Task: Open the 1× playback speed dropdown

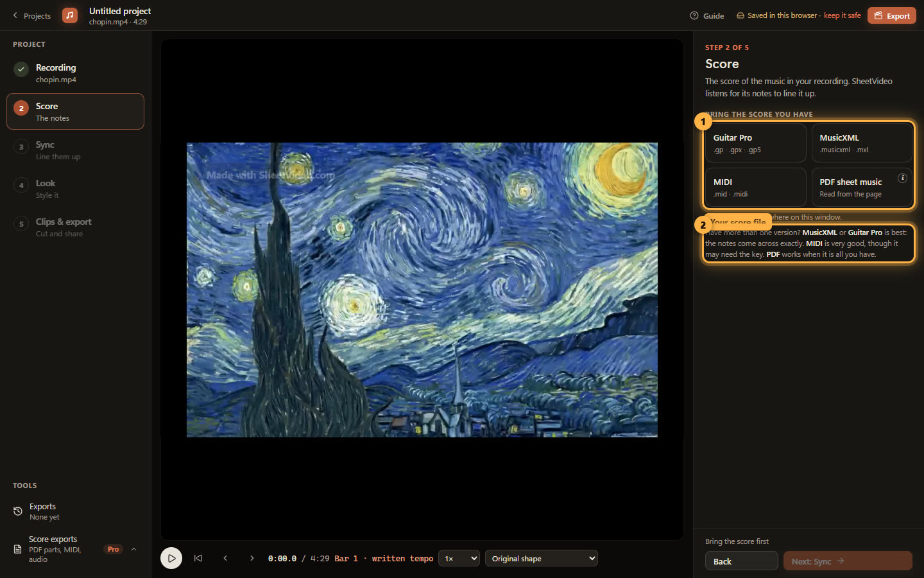Action: click(x=459, y=558)
